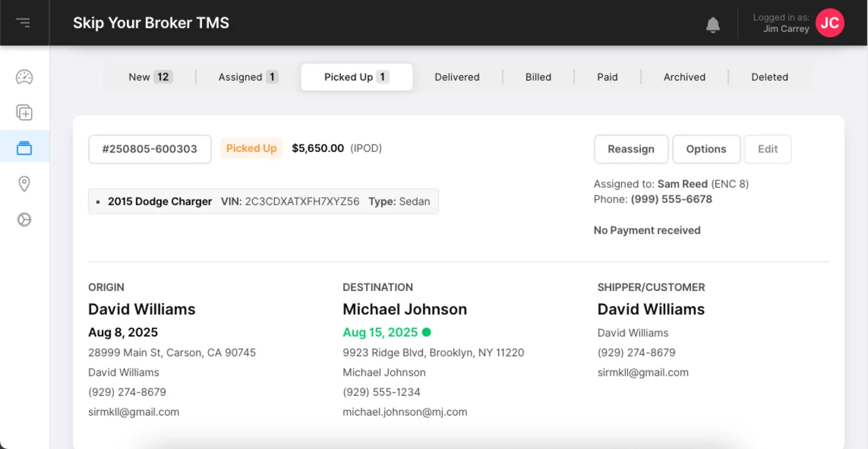The width and height of the screenshot is (868, 449).
Task: Open the orders tray icon in sidebar
Action: (24, 147)
